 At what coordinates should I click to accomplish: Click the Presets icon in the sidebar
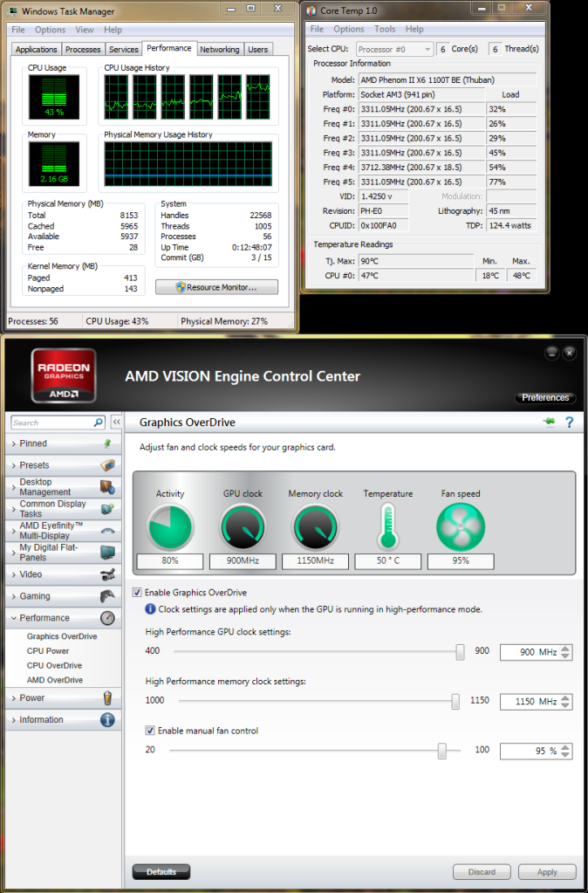(107, 465)
